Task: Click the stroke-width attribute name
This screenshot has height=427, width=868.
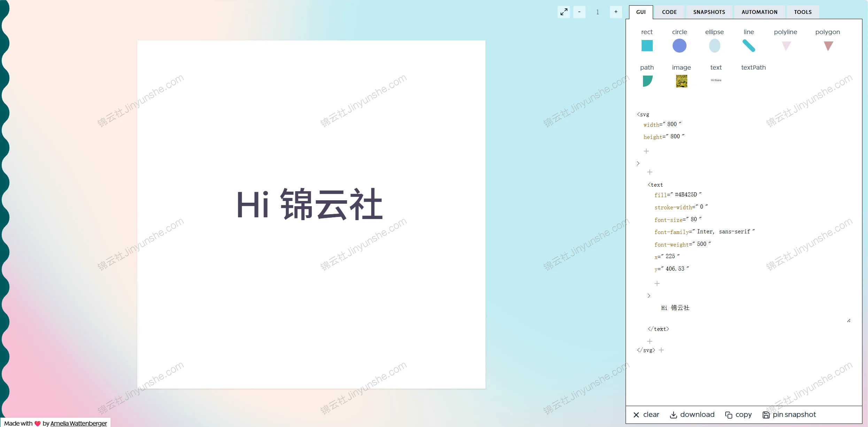Action: (673, 207)
